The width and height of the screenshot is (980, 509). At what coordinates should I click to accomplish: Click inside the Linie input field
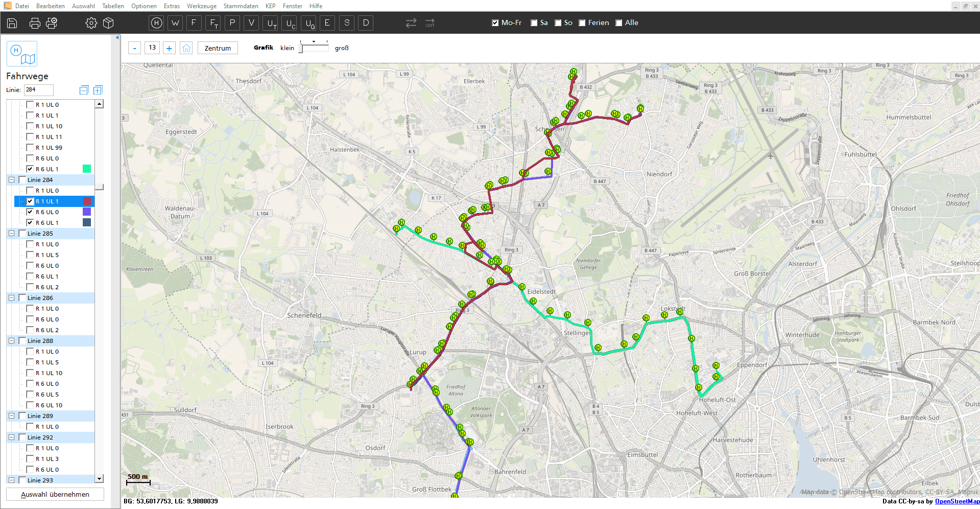(38, 90)
